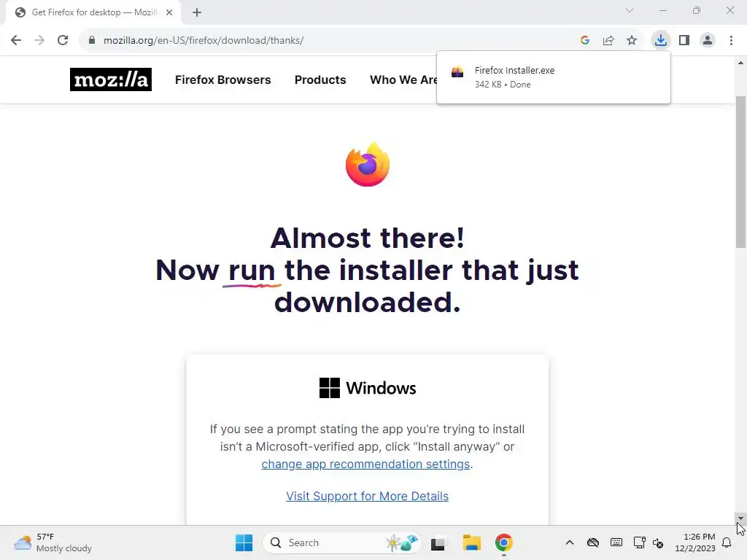Viewport: 747px width, 560px height.
Task: Open the clock showing 1:26 PM
Action: [x=695, y=542]
